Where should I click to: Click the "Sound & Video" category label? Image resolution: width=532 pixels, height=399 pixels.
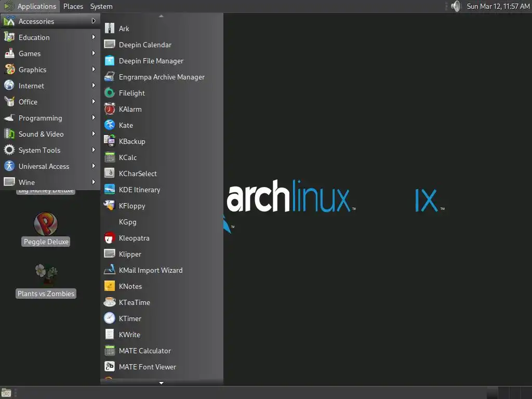tap(41, 134)
